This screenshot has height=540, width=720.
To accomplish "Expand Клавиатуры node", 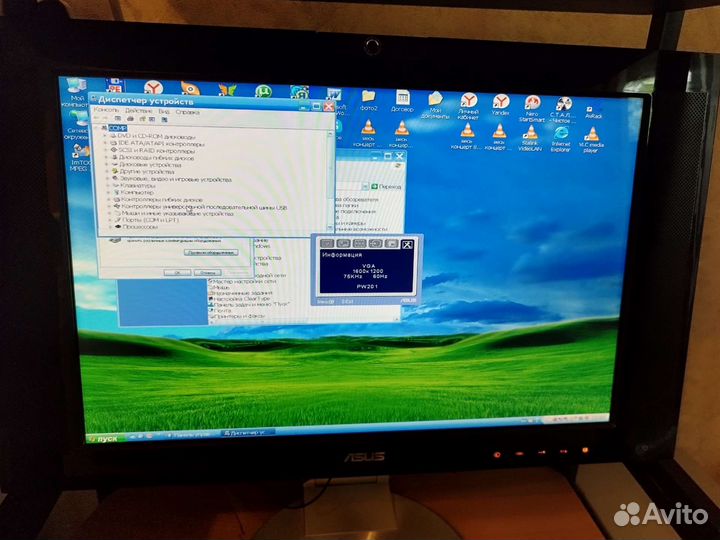I will pyautogui.click(x=108, y=186).
